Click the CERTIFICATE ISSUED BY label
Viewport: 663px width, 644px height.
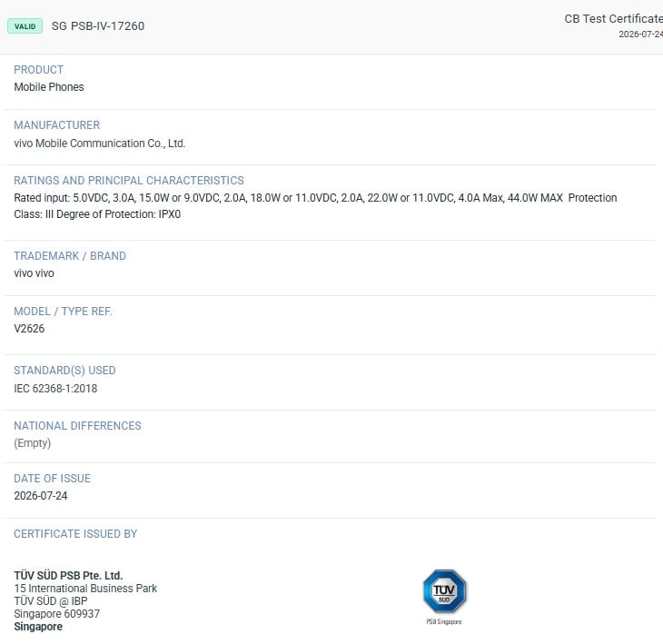pos(75,534)
